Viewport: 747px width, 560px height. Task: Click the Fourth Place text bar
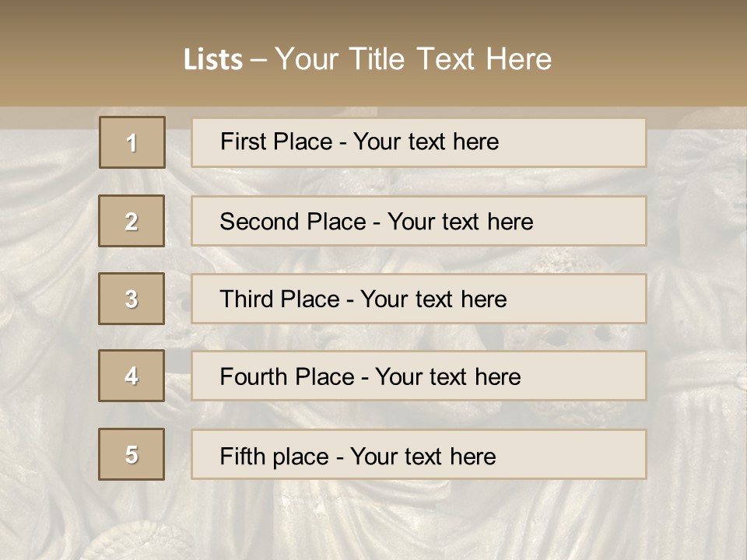[419, 376]
